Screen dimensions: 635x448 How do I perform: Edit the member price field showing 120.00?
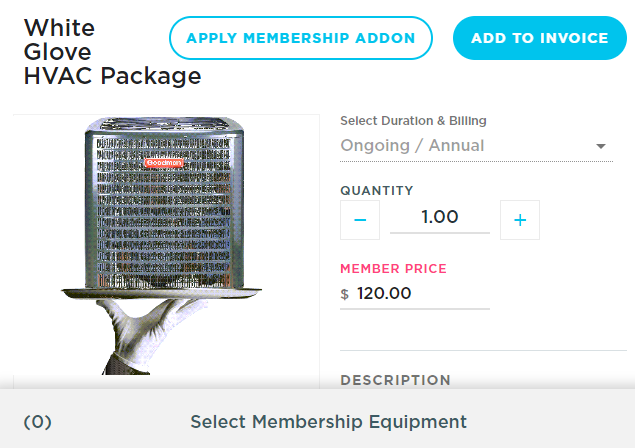(x=420, y=294)
